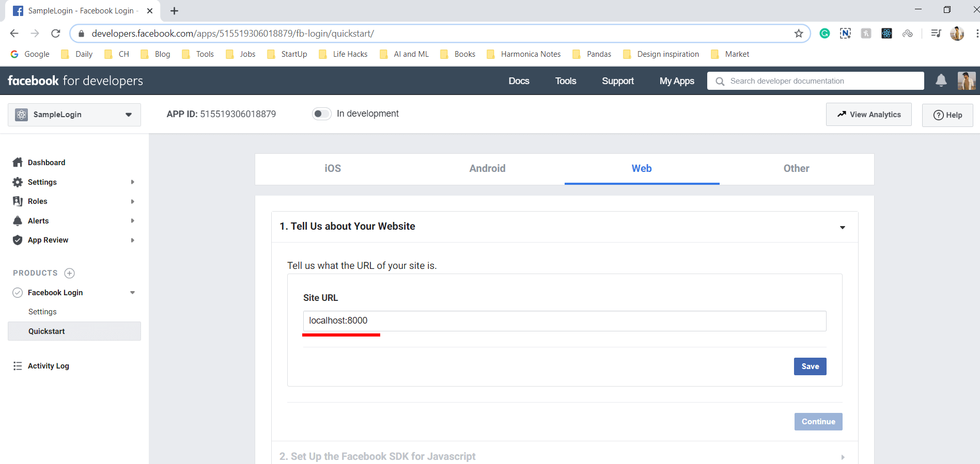Expand the Roles sidebar submenu arrow
980x464 pixels.
133,201
